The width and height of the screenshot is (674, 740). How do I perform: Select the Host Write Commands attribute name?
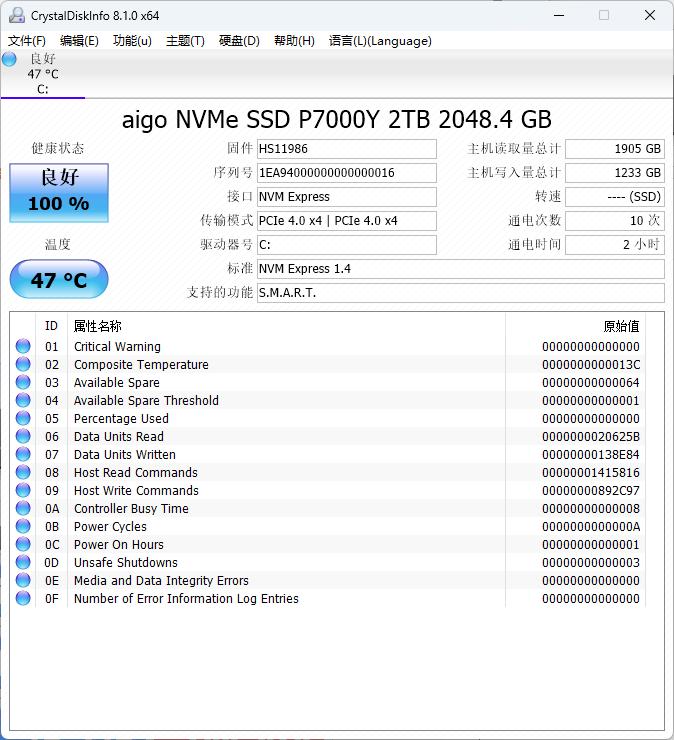click(x=136, y=490)
